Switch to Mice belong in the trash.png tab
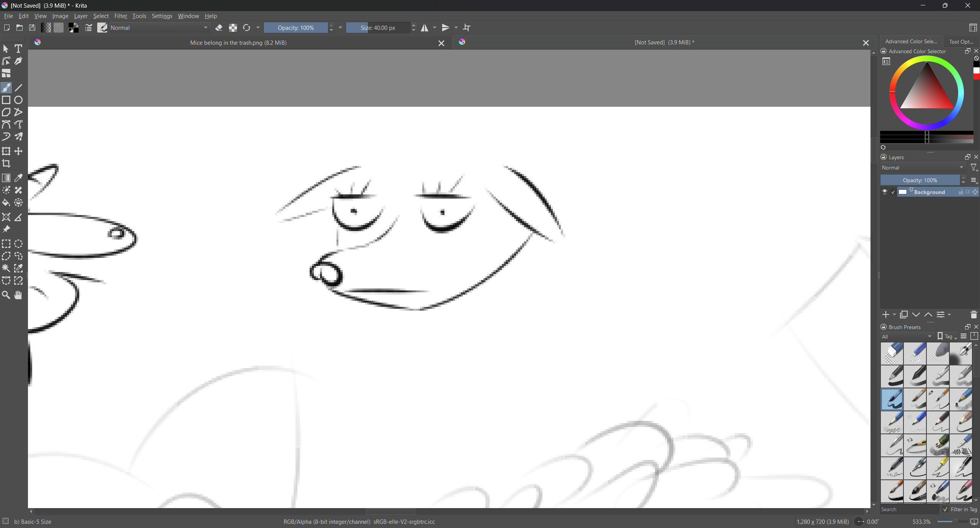Screen dimensions: 980x528 pyautogui.click(x=238, y=42)
